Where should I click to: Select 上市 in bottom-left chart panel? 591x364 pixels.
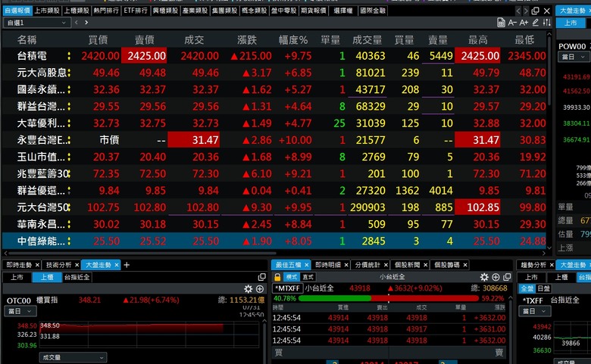click(x=17, y=278)
